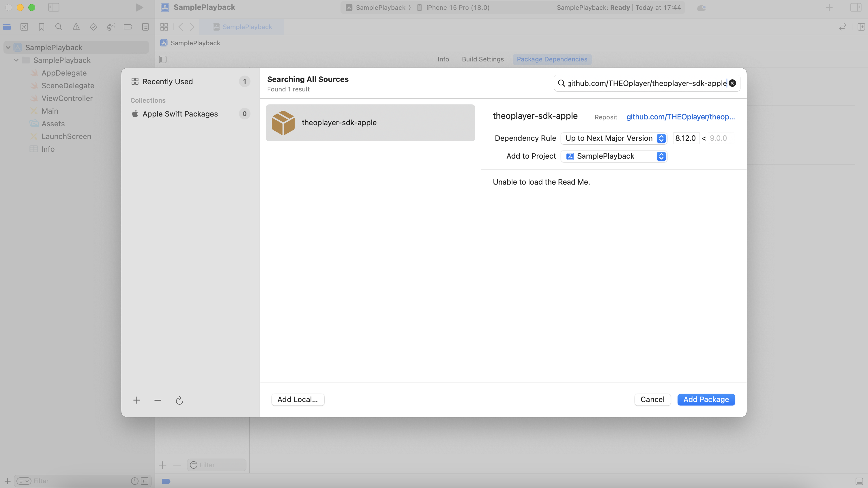Open the Add to Project dropdown
This screenshot has width=868, height=488.
[614, 156]
